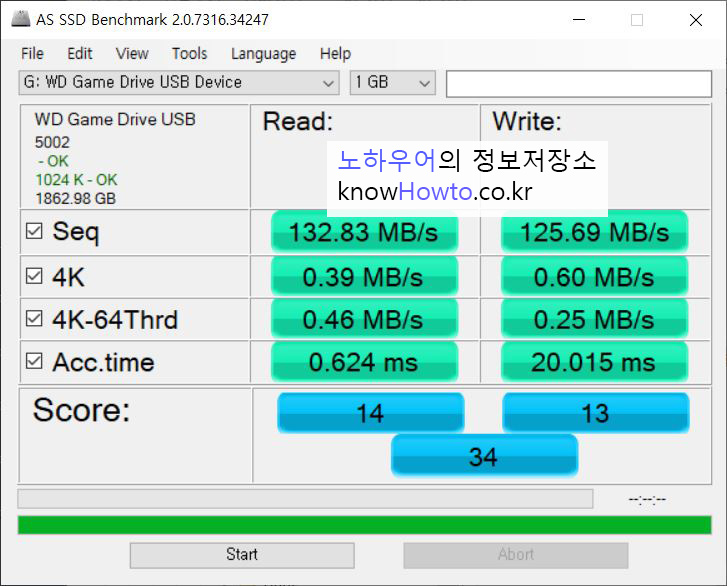Click the green overall progress bar
This screenshot has width=727, height=586.
364,525
